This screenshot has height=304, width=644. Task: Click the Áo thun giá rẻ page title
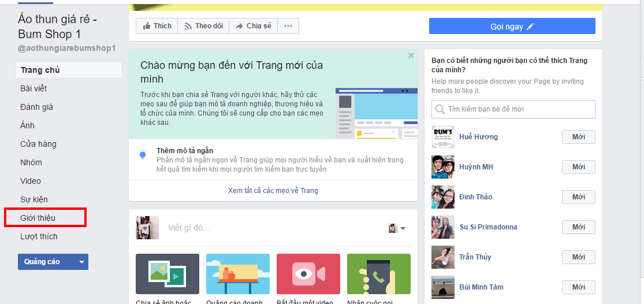pyautogui.click(x=58, y=26)
